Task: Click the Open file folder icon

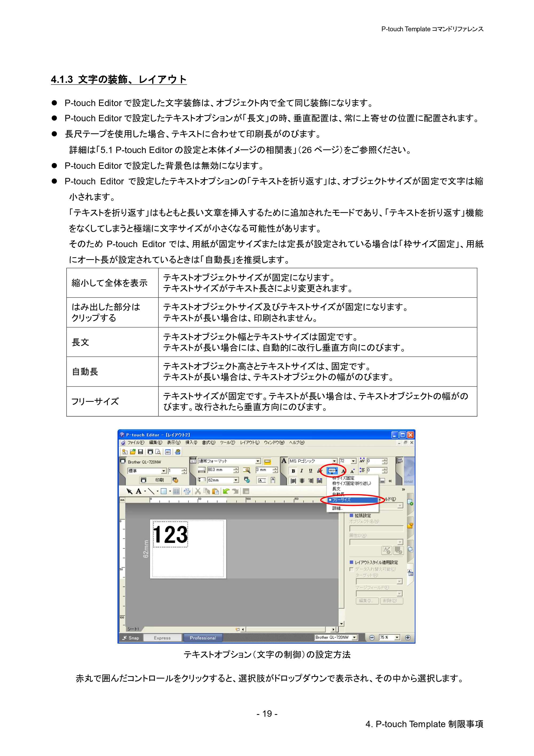Action: point(133,452)
